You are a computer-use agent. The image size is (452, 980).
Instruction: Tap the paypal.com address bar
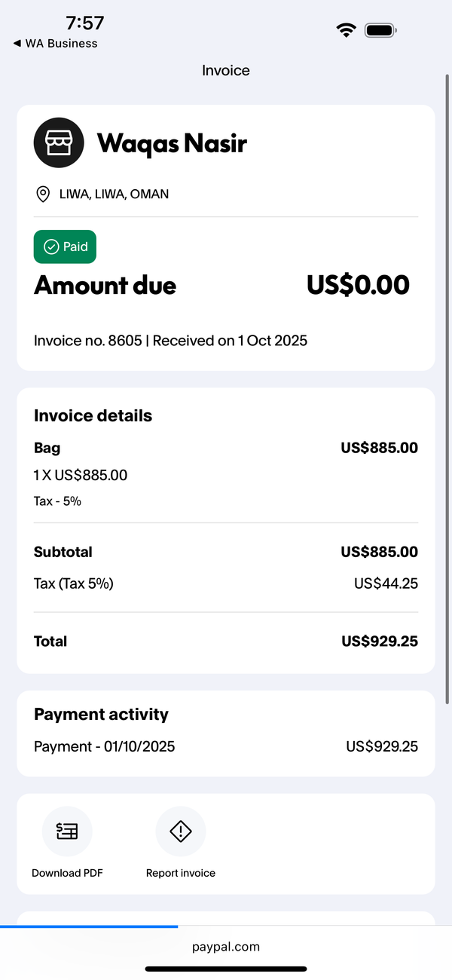[226, 947]
